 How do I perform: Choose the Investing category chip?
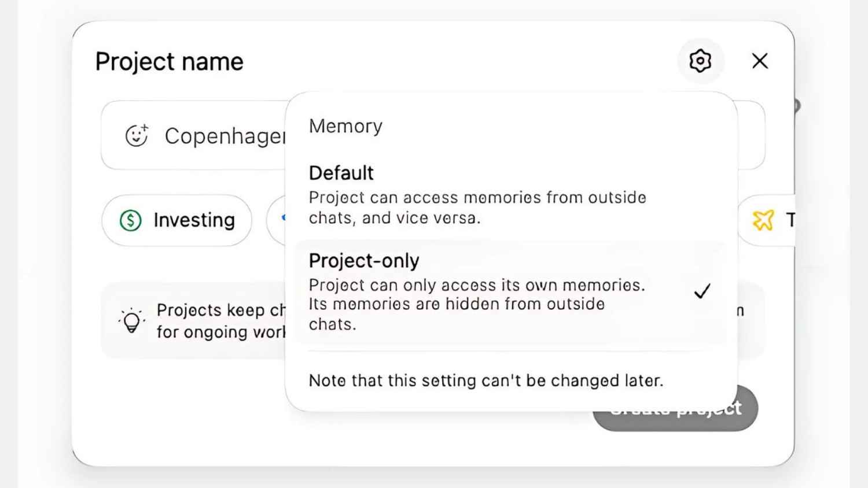click(176, 220)
